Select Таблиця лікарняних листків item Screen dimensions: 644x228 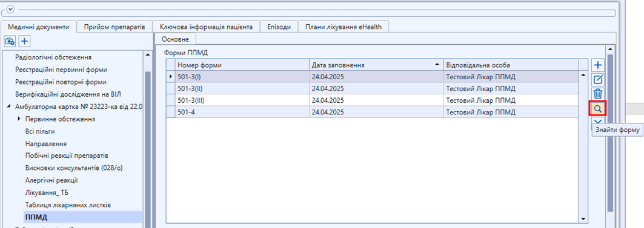[x=68, y=204]
